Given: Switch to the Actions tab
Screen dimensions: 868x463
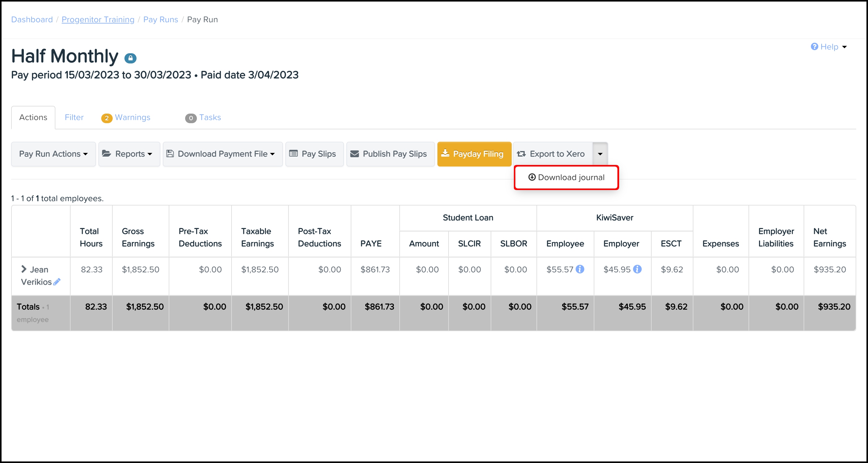Looking at the screenshot, I should coord(33,117).
